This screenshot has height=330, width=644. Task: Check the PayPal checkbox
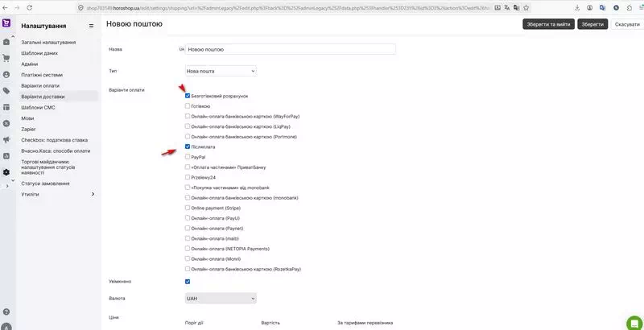188,157
